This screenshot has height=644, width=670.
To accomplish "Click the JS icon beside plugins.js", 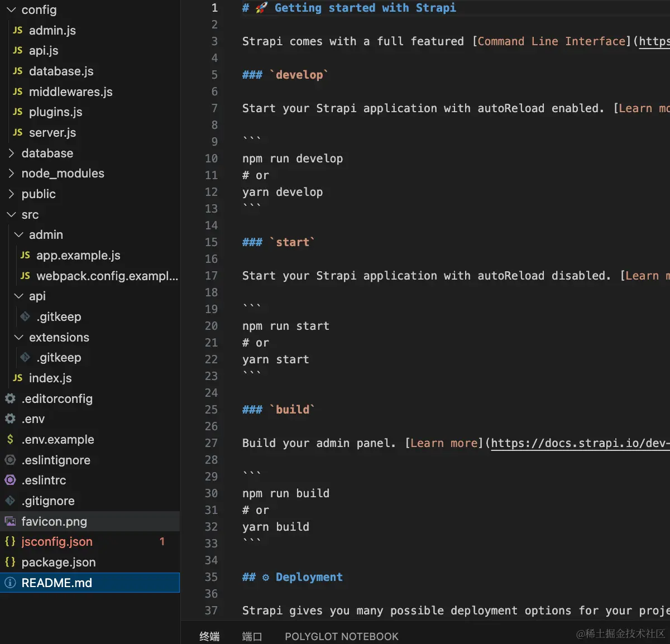I will tap(18, 112).
